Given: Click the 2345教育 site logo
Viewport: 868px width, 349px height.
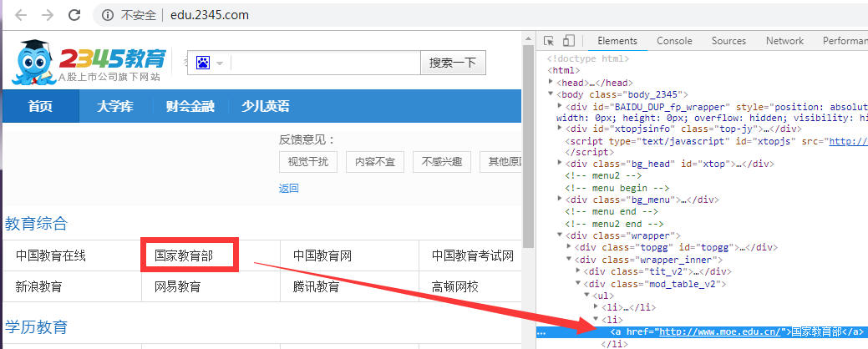Looking at the screenshot, I should pos(89,61).
